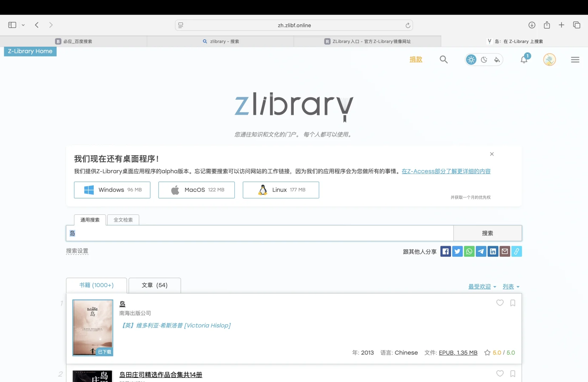Show Safari downloads
The width and height of the screenshot is (588, 382).
click(532, 25)
